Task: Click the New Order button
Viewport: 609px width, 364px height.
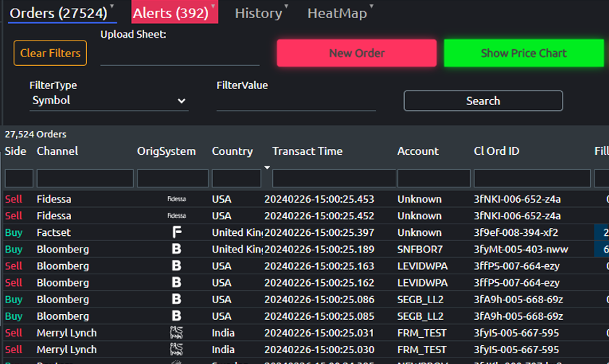Action: [356, 53]
